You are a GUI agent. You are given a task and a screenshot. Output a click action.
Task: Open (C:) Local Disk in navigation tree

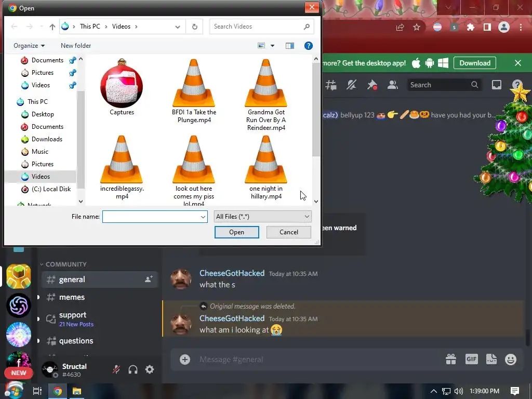(x=51, y=189)
